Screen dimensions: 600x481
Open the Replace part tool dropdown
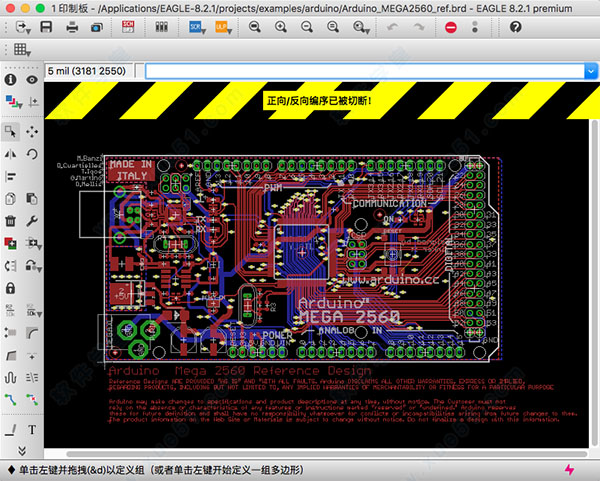pos(34,243)
